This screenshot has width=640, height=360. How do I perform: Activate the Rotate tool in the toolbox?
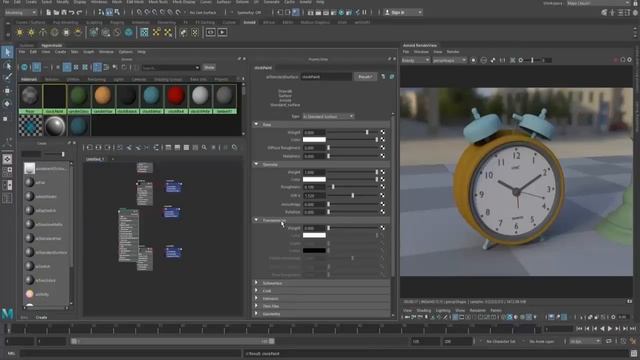point(7,104)
